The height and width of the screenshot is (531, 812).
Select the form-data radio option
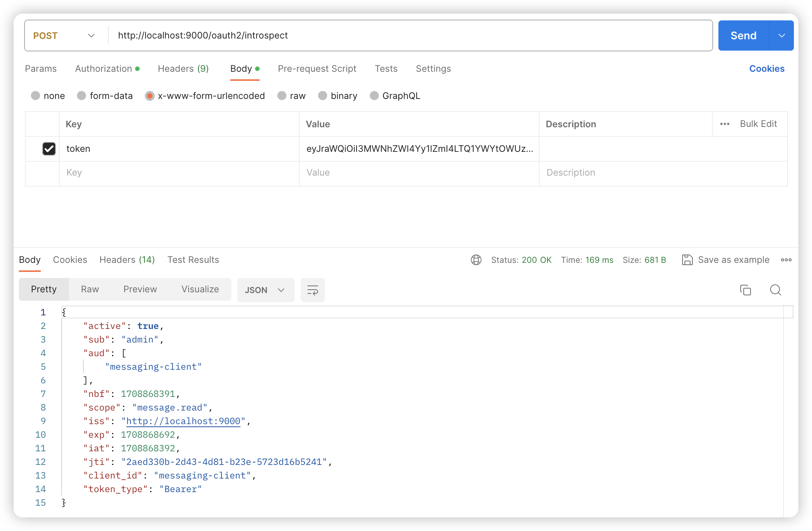click(82, 96)
